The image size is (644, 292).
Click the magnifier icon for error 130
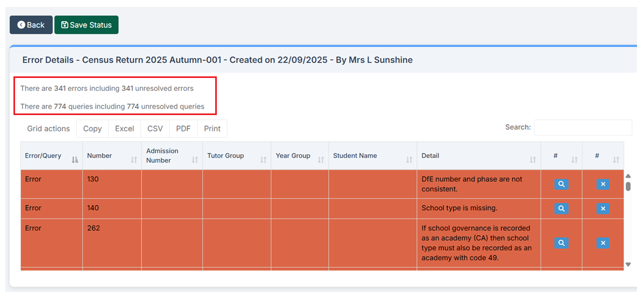click(x=561, y=184)
